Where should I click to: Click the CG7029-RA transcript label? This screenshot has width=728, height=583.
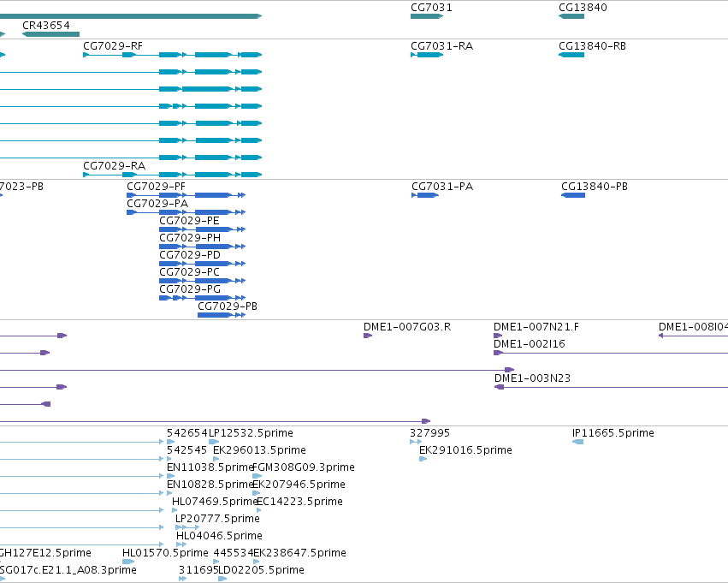tap(115, 166)
